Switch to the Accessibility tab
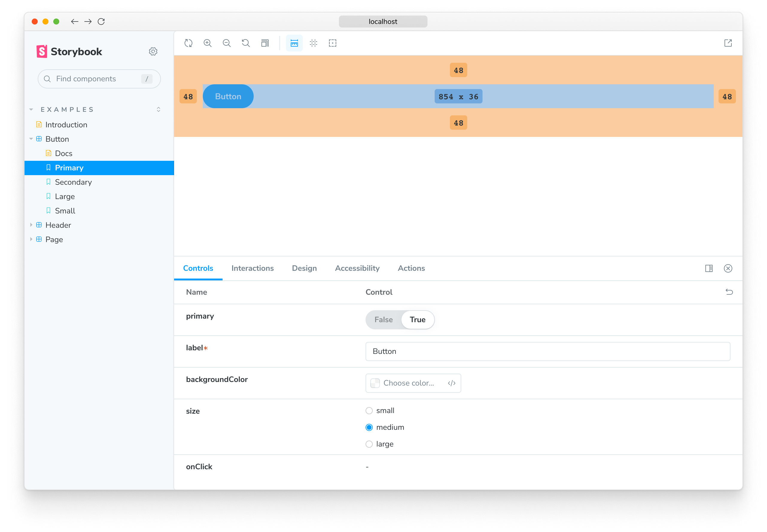The height and width of the screenshot is (532, 767). coord(357,268)
